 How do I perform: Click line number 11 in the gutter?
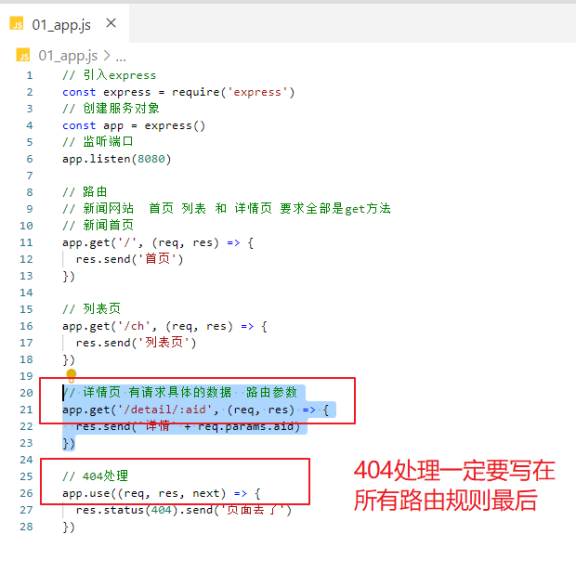tap(26, 242)
